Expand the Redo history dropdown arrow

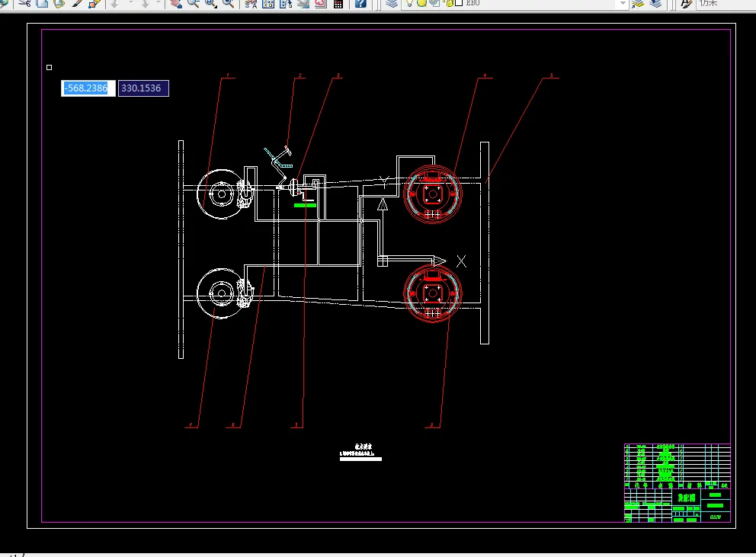pos(159,3)
